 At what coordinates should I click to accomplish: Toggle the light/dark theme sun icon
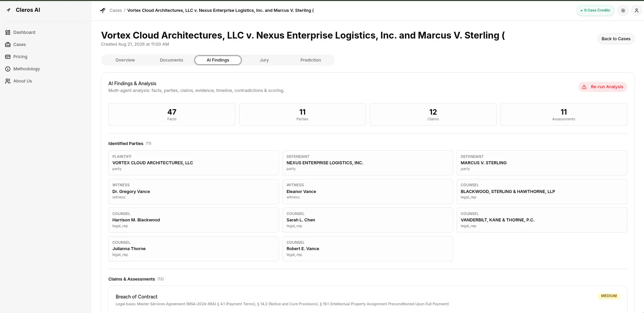(x=623, y=10)
